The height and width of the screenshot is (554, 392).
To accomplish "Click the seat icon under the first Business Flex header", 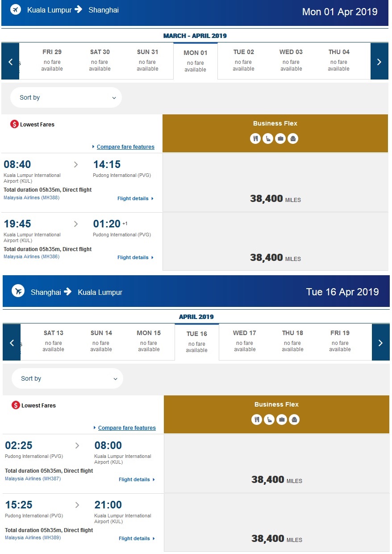I will pos(268,138).
